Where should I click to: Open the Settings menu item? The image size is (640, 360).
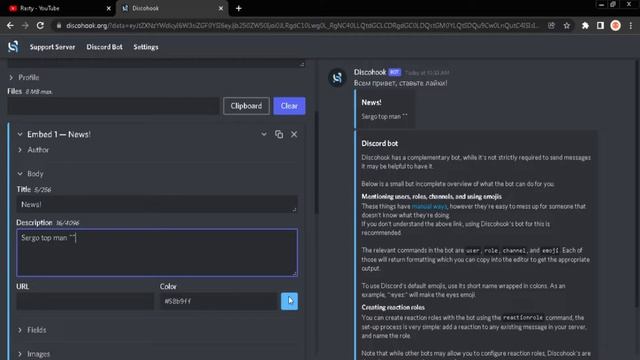(x=146, y=47)
